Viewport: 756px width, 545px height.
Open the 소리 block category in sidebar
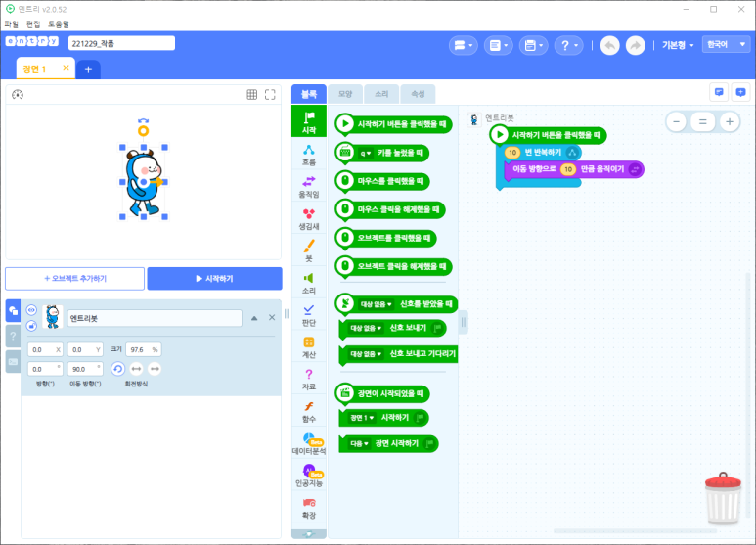tap(309, 283)
